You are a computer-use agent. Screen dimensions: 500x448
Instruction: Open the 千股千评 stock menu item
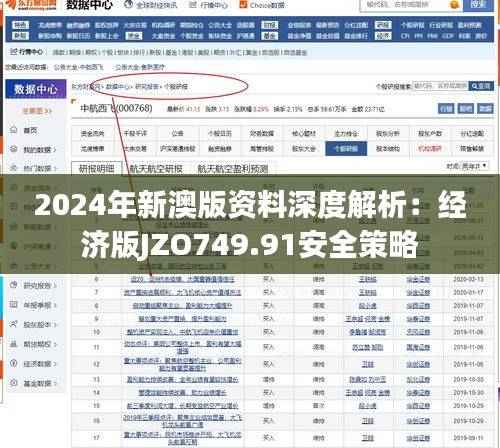pyautogui.click(x=135, y=133)
